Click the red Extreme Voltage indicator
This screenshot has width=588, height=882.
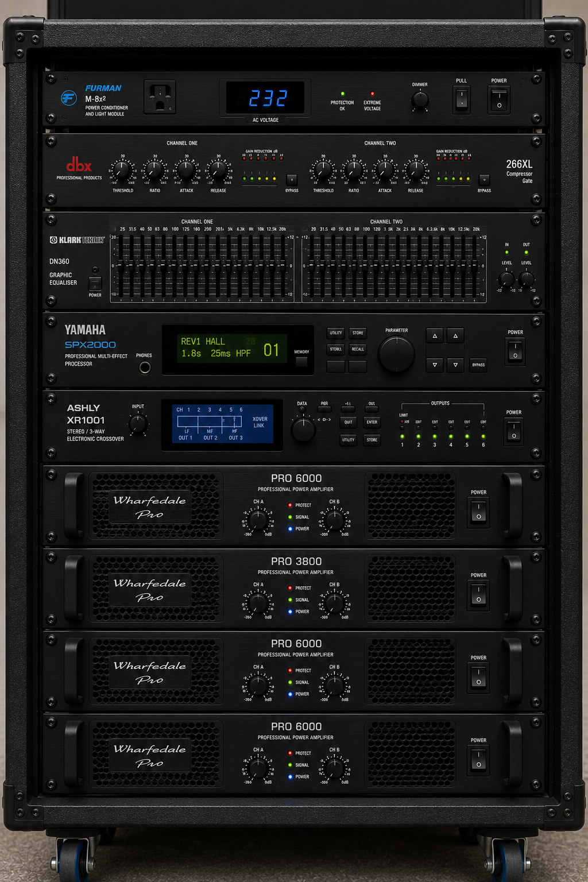372,93
